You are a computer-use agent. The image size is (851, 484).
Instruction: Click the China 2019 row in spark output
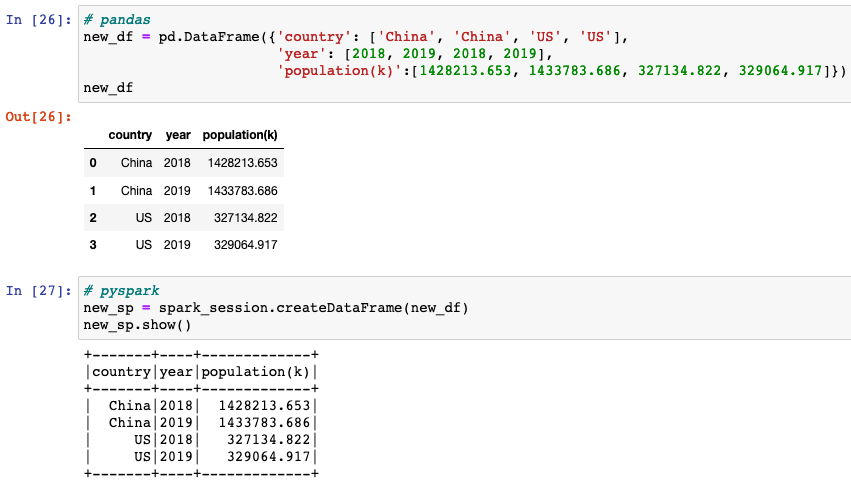201,423
